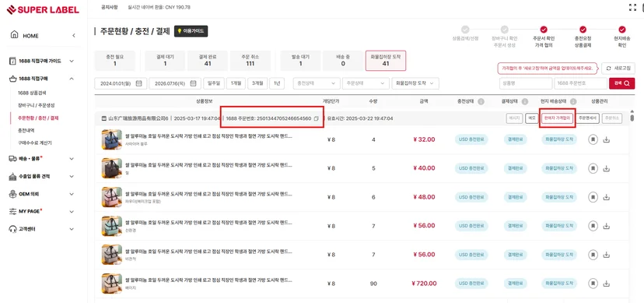Viewport: 644px width, 303px height.
Task: Click the 새로고침 refresh button
Action: [618, 69]
